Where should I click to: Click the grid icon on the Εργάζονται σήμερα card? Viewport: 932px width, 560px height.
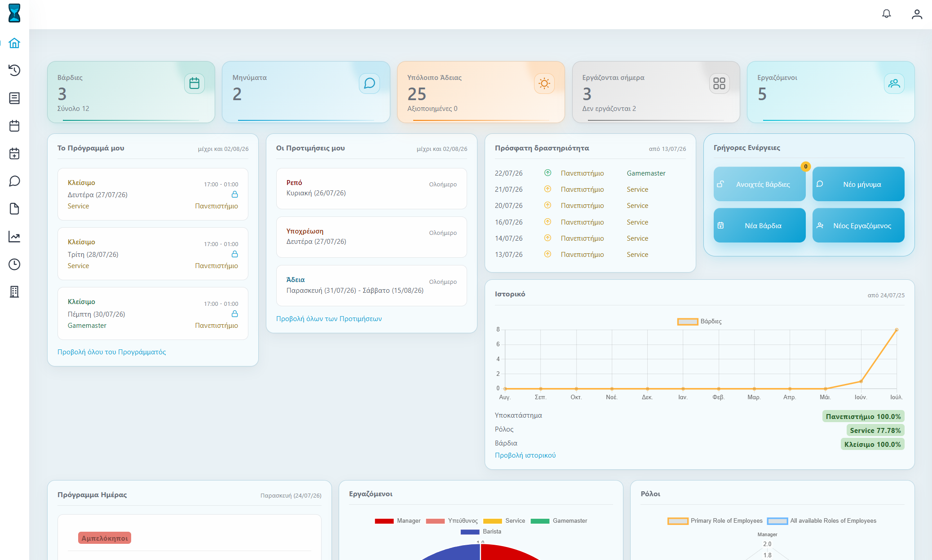[719, 84]
